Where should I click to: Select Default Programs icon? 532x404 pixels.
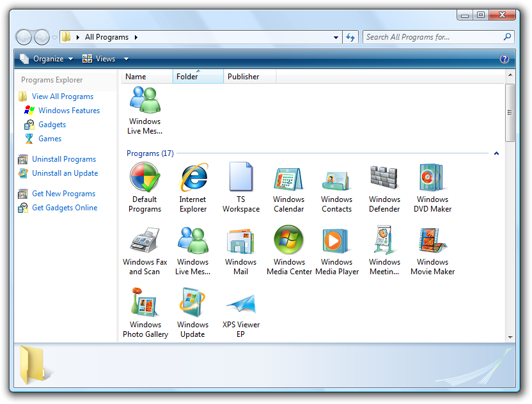(145, 178)
